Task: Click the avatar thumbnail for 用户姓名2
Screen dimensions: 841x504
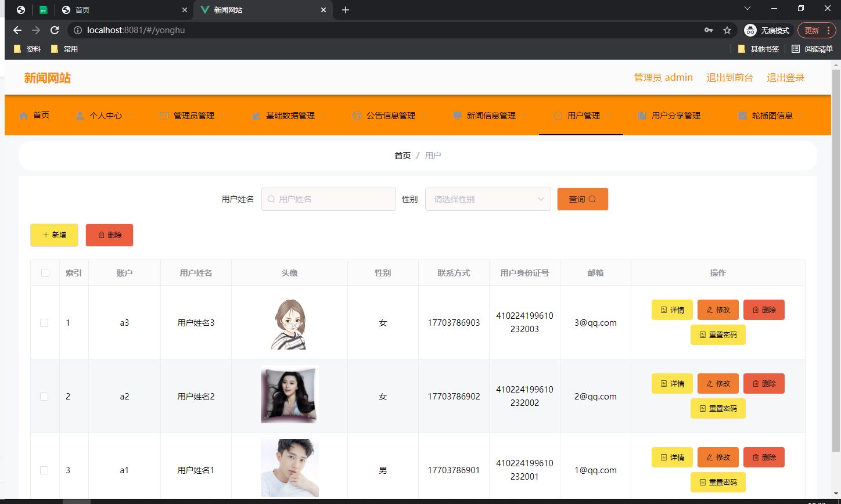Action: click(x=289, y=394)
